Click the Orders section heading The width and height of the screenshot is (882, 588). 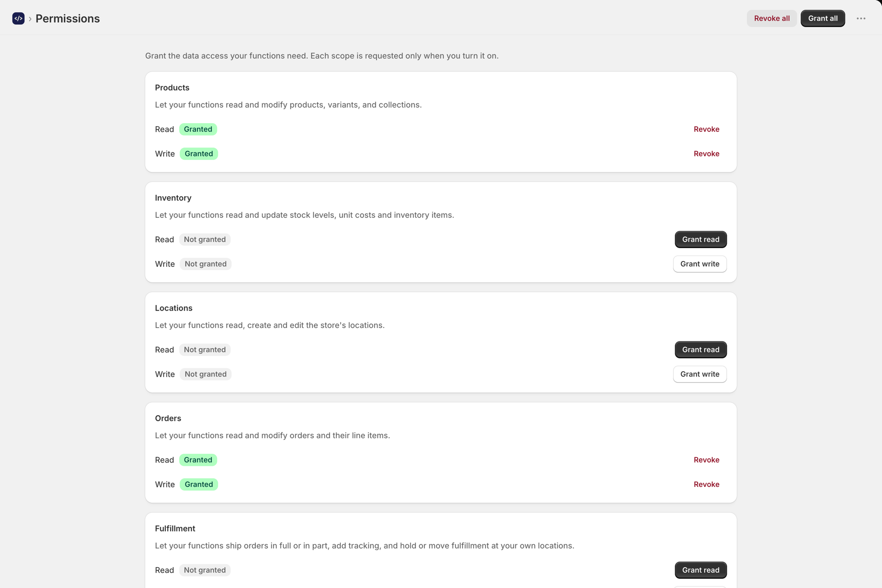168,418
